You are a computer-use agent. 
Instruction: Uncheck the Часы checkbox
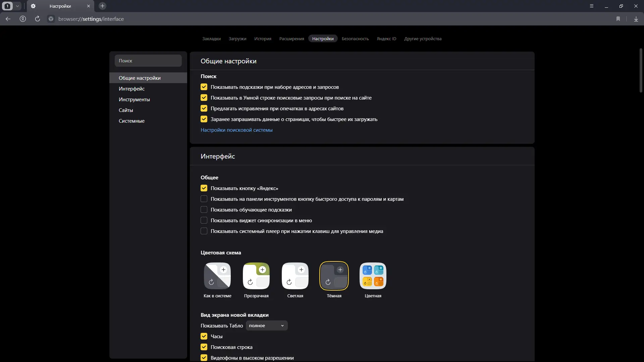[204, 337]
